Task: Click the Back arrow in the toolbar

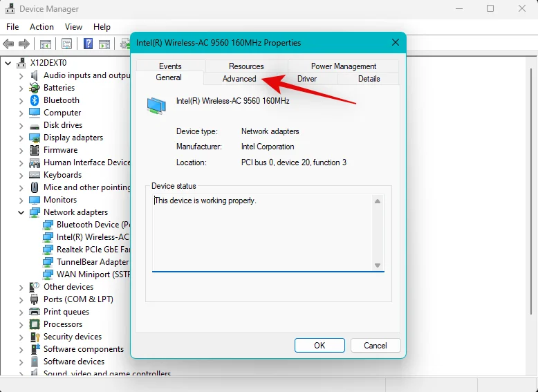Action: 9,44
